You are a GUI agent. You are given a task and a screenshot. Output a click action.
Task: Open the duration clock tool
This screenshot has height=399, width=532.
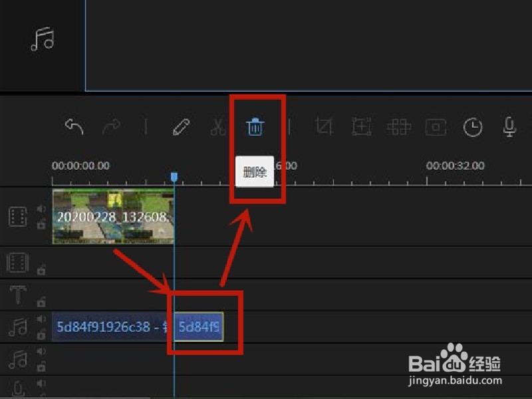click(x=473, y=127)
